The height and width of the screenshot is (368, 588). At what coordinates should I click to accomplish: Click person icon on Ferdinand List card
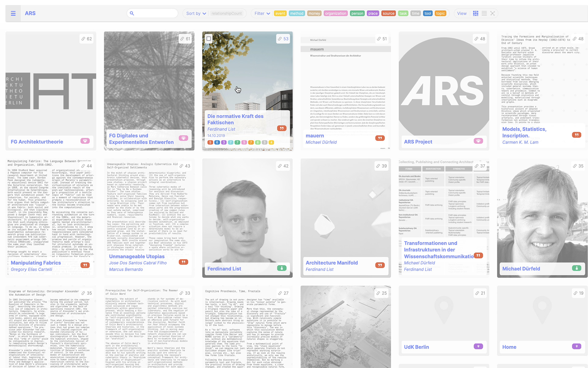(282, 268)
